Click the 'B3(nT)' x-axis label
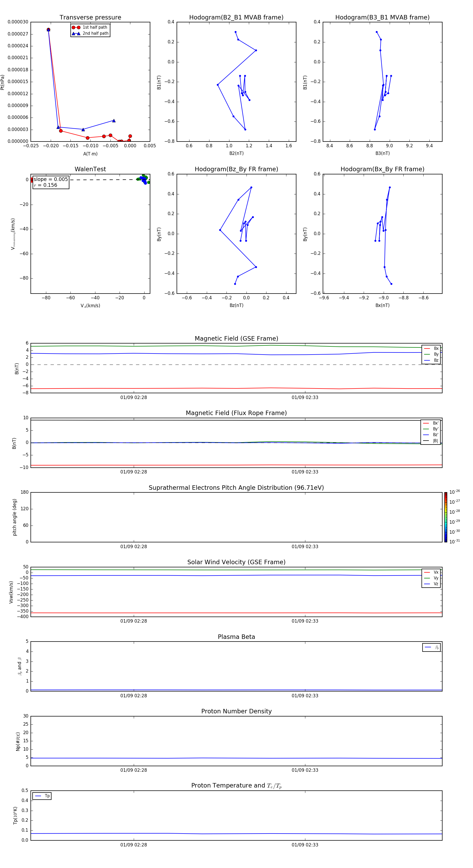This screenshot has width=473, height=868. [x=382, y=153]
